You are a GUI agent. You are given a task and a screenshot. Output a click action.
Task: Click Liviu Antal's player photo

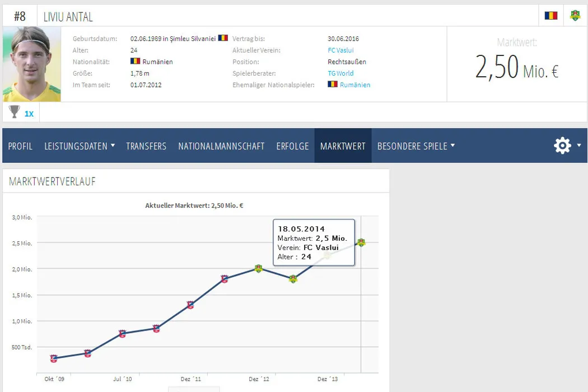click(32, 64)
